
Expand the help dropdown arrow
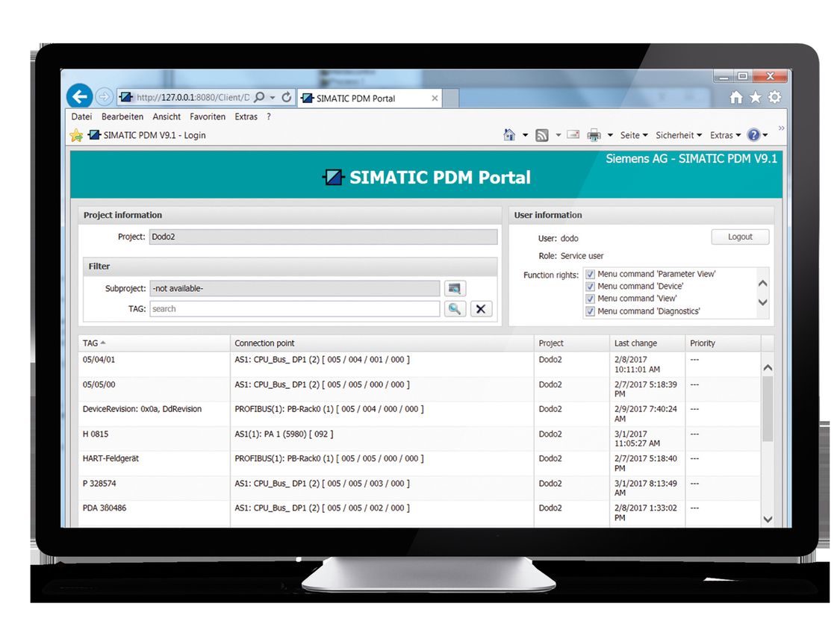coord(765,136)
